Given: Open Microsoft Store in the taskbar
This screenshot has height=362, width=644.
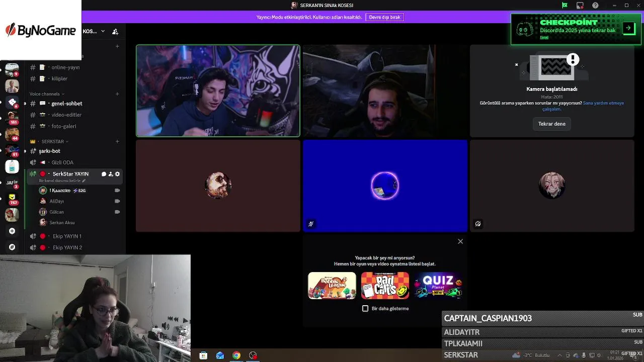Looking at the screenshot, I should click(x=203, y=355).
